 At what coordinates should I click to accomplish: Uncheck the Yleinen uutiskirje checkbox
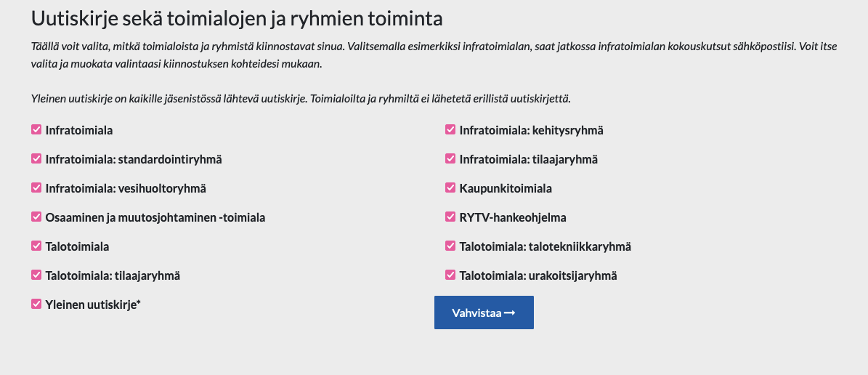click(36, 305)
